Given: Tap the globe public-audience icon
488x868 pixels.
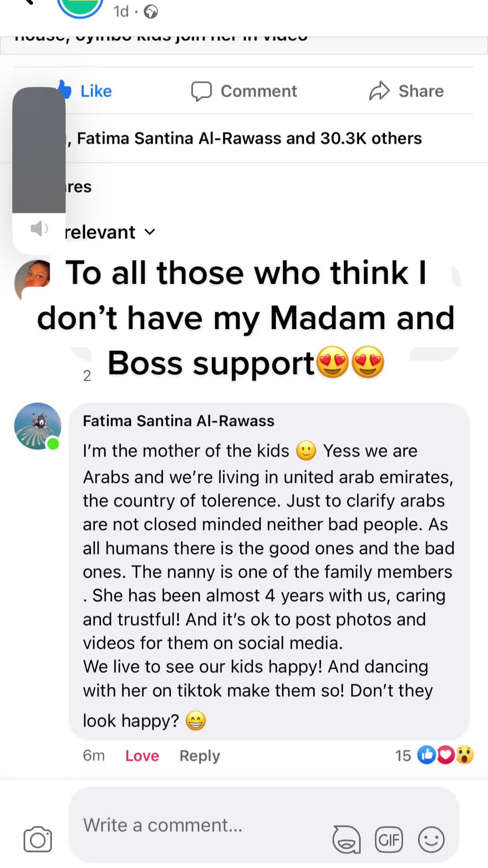Looking at the screenshot, I should tap(150, 12).
